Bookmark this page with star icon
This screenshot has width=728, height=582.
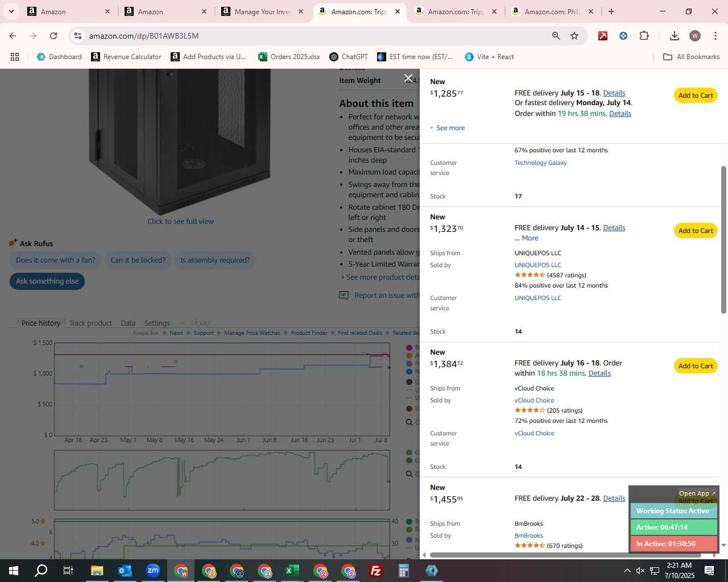[x=574, y=36]
